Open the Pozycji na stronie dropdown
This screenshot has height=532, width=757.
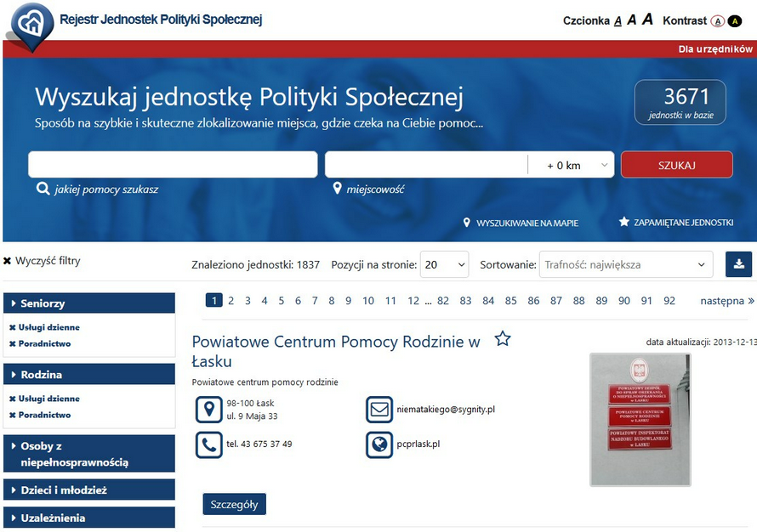445,264
